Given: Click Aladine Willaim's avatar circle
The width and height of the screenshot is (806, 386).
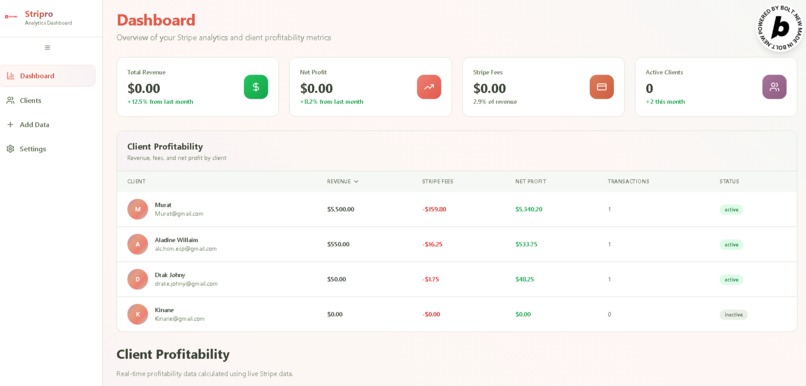Looking at the screenshot, I should [138, 244].
